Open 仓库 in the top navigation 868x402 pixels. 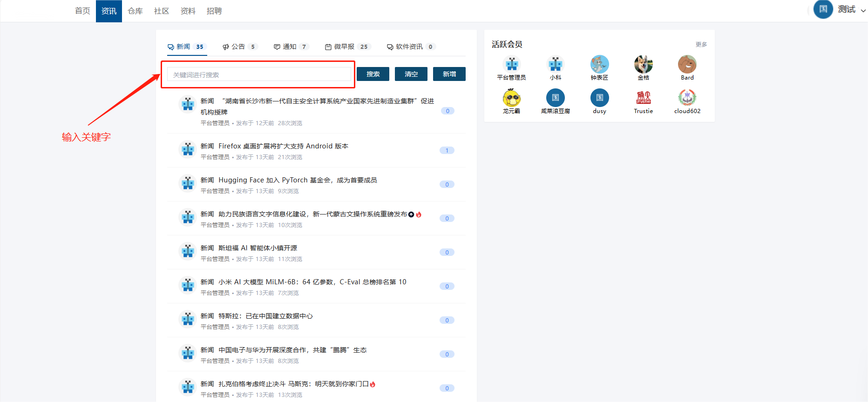pos(135,11)
